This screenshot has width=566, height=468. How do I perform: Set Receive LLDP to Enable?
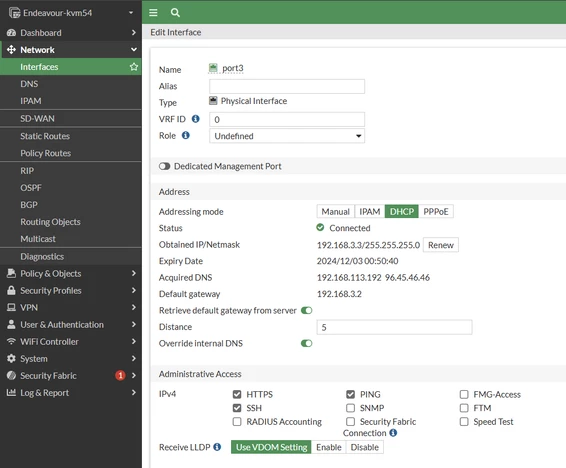point(328,447)
